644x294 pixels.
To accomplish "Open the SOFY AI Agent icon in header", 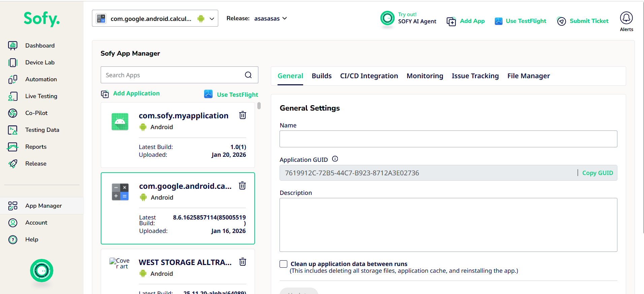I will click(387, 18).
